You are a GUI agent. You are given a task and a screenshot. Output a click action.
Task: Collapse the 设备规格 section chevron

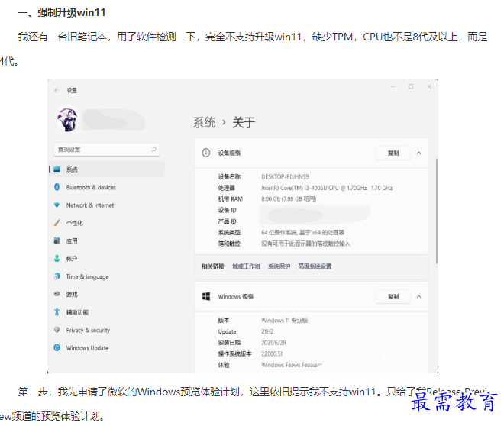418,153
